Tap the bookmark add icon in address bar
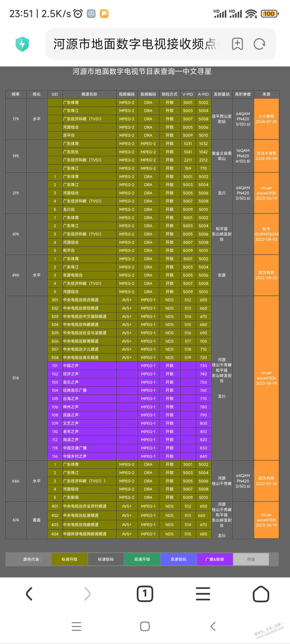The height and width of the screenshot is (644, 290). (237, 44)
